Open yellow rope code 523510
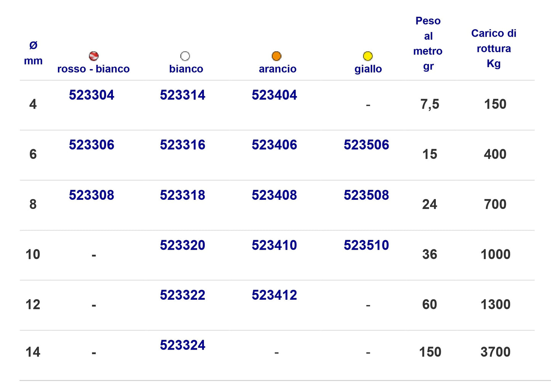Screen dimensions: 551x392 366,245
